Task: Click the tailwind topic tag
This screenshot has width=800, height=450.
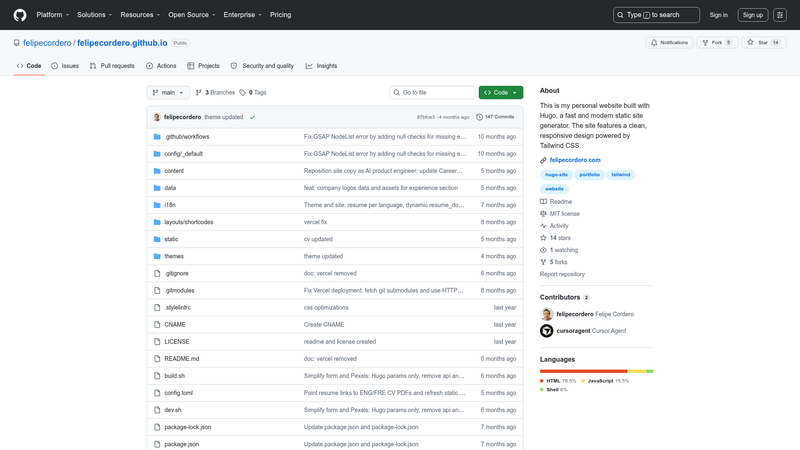Action: coord(620,174)
